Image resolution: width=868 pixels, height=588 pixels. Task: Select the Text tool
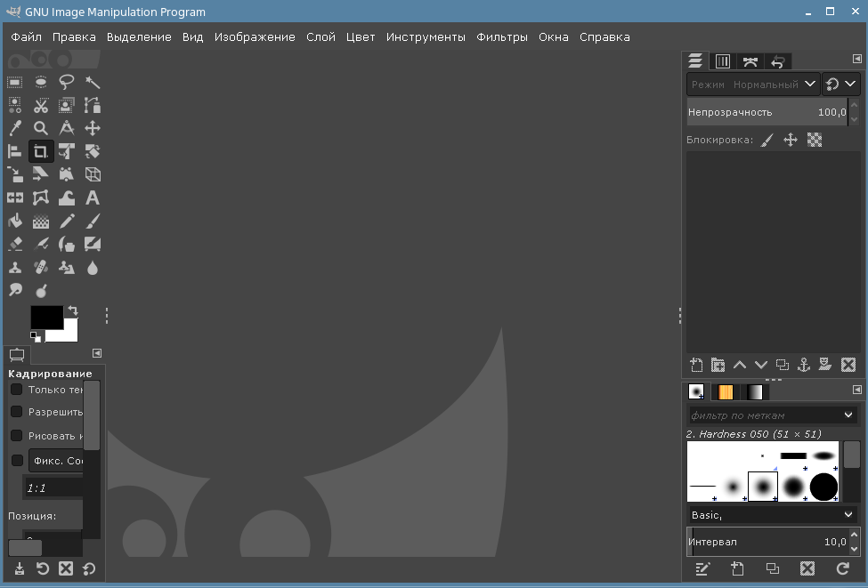click(93, 198)
